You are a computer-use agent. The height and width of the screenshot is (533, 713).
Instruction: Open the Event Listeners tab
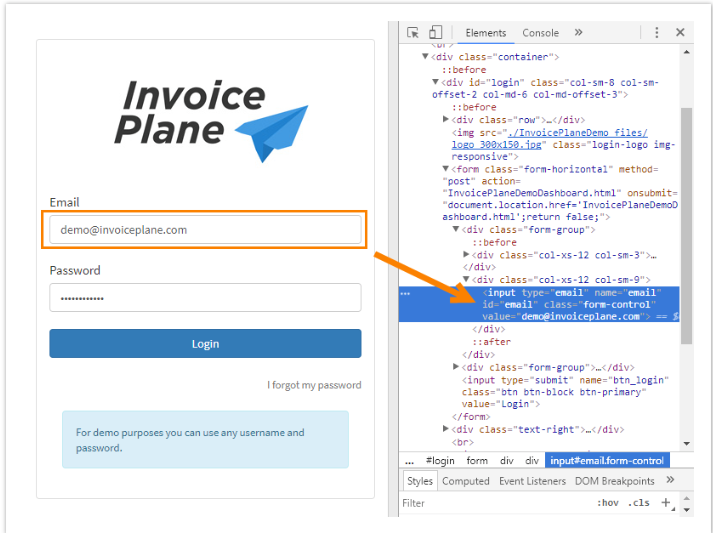pyautogui.click(x=532, y=481)
